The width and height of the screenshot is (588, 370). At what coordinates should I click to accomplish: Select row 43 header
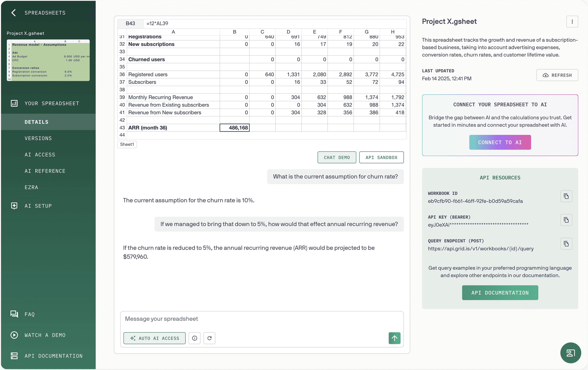tap(122, 128)
